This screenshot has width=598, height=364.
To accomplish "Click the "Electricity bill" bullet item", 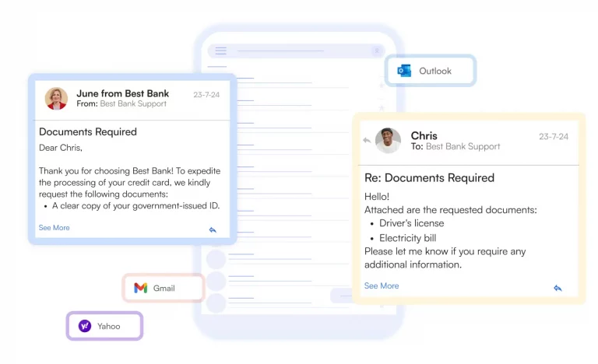I will 408,238.
